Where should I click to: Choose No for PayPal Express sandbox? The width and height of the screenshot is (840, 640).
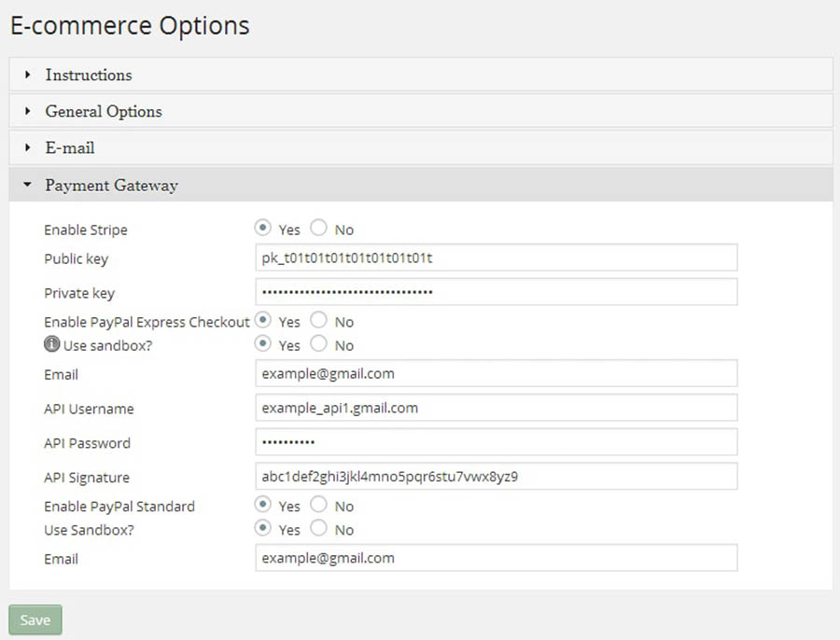(x=318, y=344)
